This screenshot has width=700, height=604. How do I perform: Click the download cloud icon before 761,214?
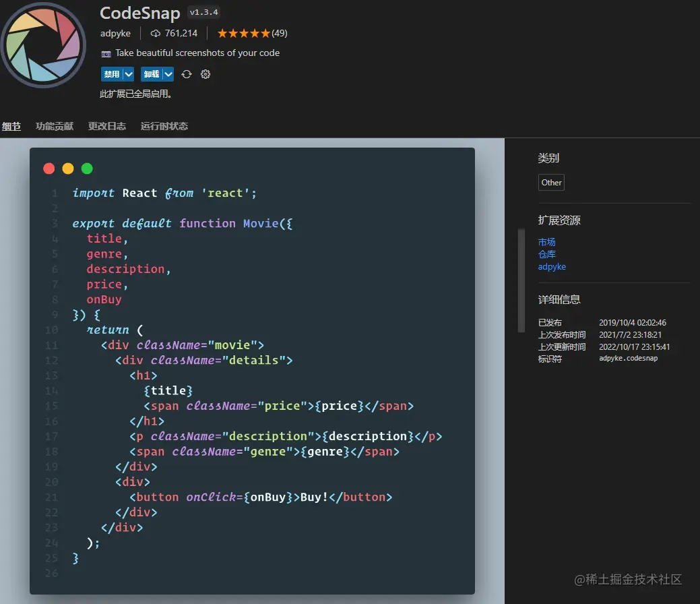(155, 33)
